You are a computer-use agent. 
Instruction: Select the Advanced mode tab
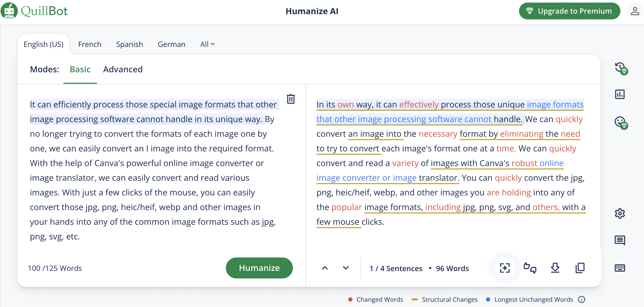pos(123,69)
